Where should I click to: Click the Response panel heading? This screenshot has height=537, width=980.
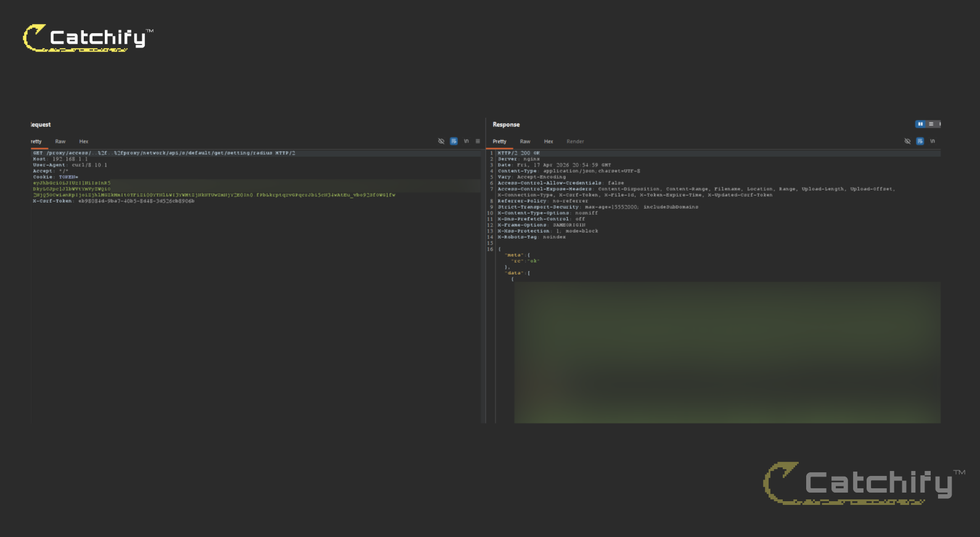[506, 125]
